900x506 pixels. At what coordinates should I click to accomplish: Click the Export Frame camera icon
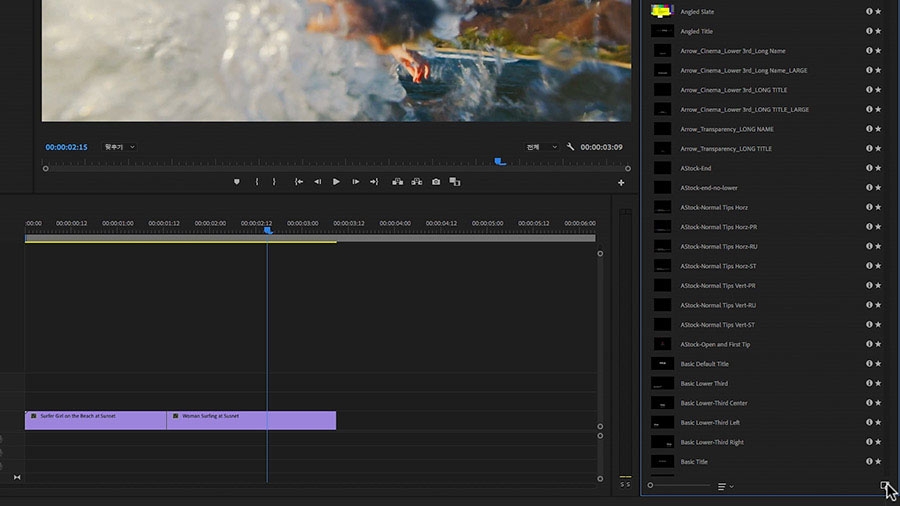(x=436, y=182)
